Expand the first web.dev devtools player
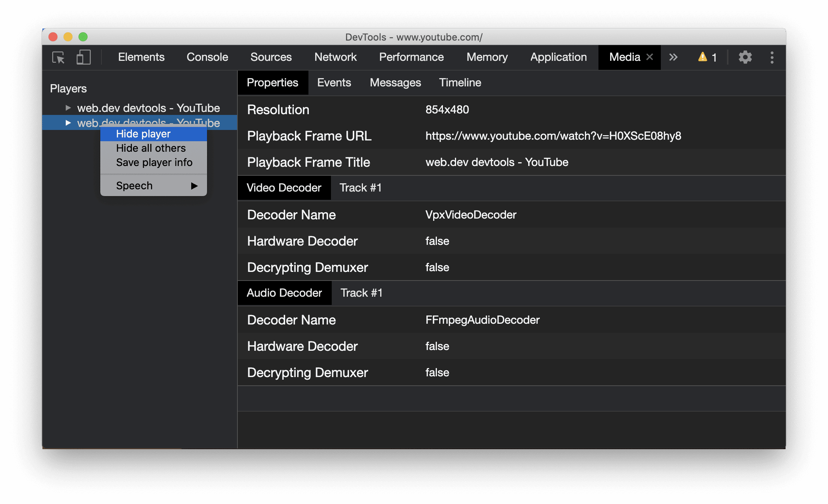 point(67,107)
